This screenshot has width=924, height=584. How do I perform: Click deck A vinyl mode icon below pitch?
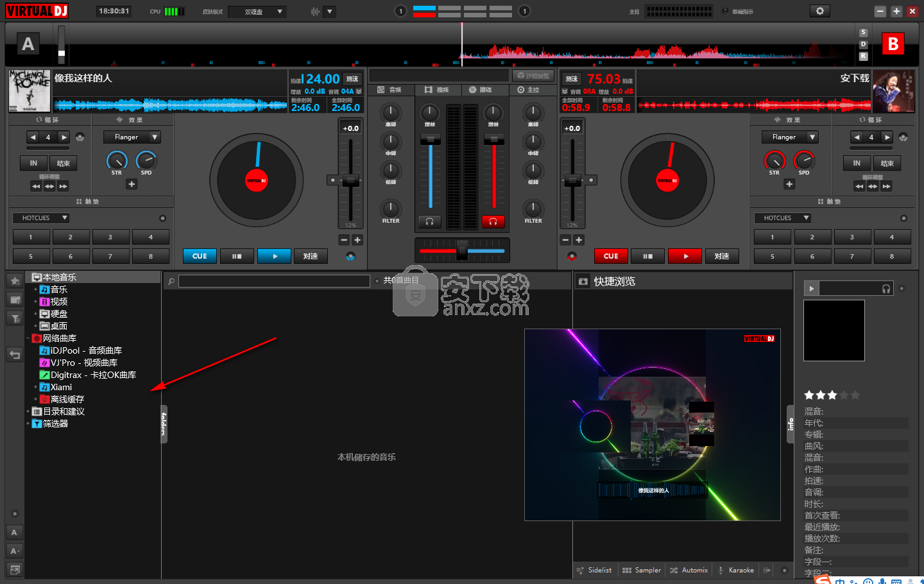point(350,256)
